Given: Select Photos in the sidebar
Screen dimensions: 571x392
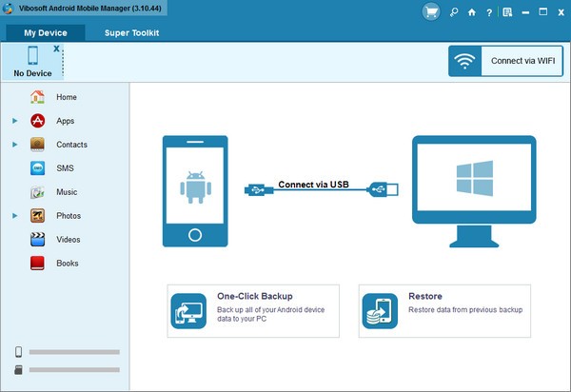Looking at the screenshot, I should 69,215.
